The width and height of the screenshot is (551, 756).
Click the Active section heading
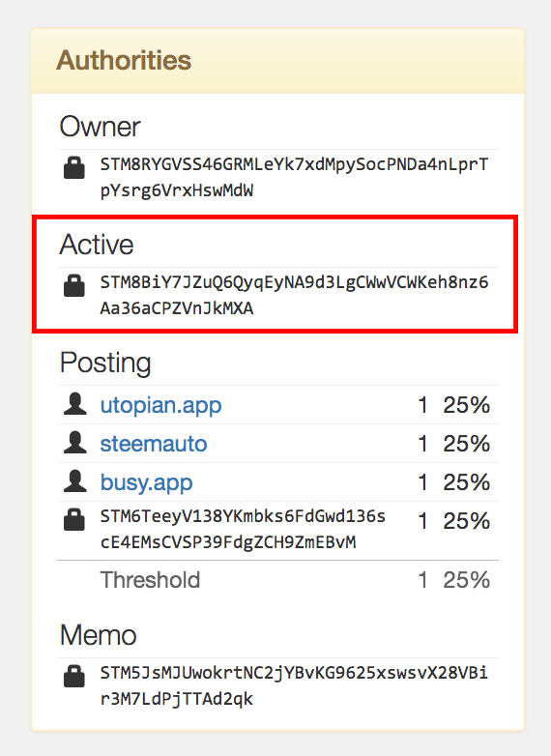point(97,245)
